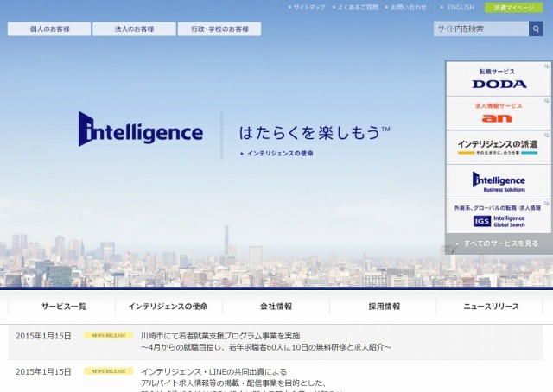
Task: Click NEWS RELEASE tag on LINE news row
Action: [x=108, y=371]
